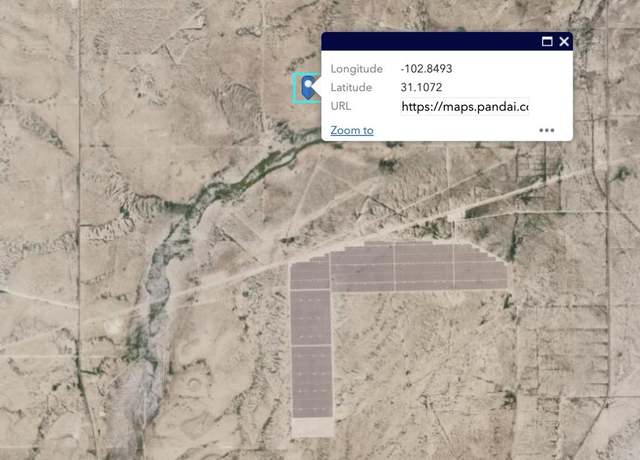Click the circular ground feature near riverbed
Screen dimensions: 640x460
click(x=193, y=382)
